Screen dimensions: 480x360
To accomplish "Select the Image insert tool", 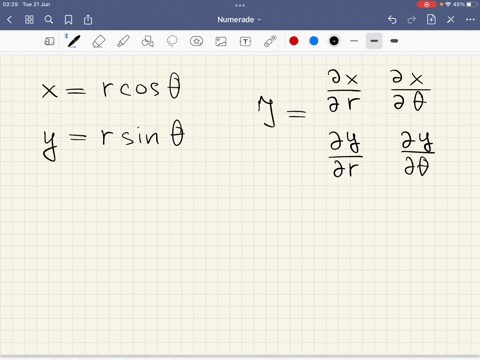I will [221, 41].
